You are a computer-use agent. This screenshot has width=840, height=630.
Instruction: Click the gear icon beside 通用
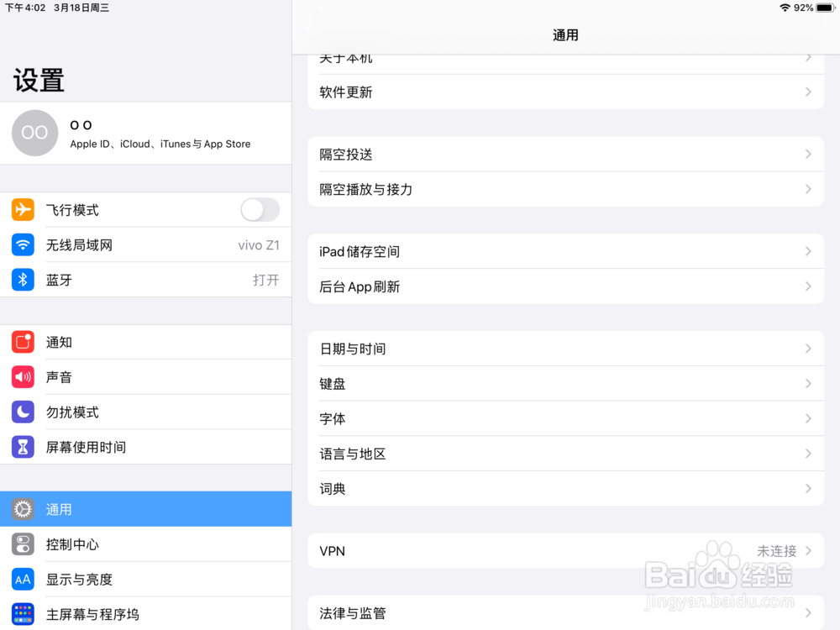(x=22, y=509)
